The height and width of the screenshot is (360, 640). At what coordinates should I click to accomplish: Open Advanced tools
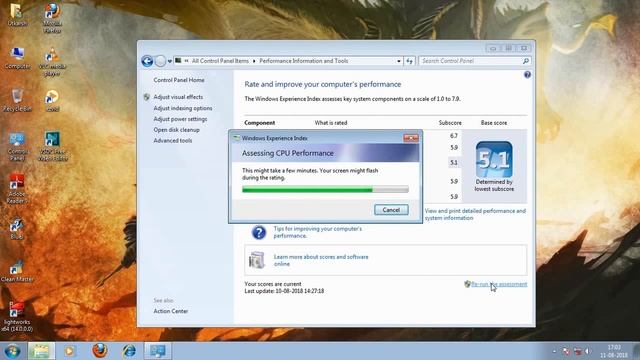(x=173, y=140)
